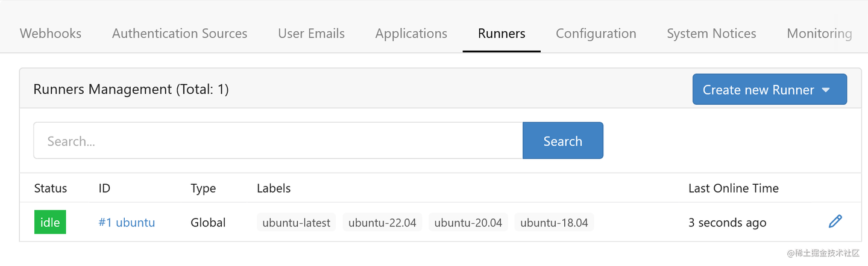Click the Status column header

click(51, 188)
